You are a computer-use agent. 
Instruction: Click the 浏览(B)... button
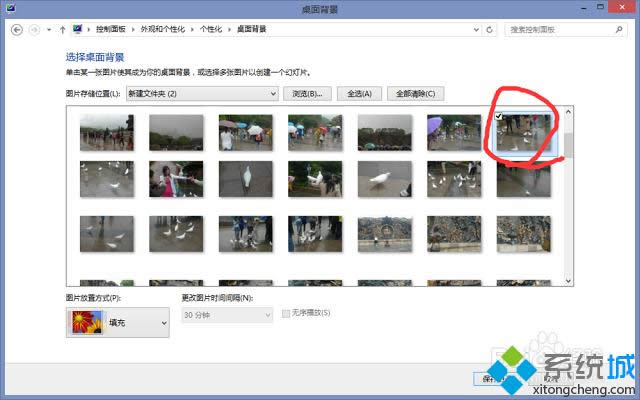pyautogui.click(x=307, y=93)
